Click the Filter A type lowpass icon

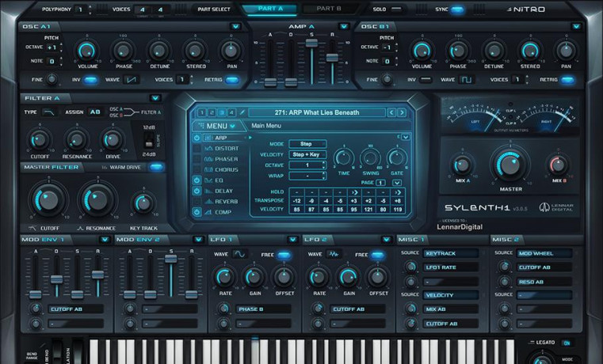pyautogui.click(x=50, y=112)
